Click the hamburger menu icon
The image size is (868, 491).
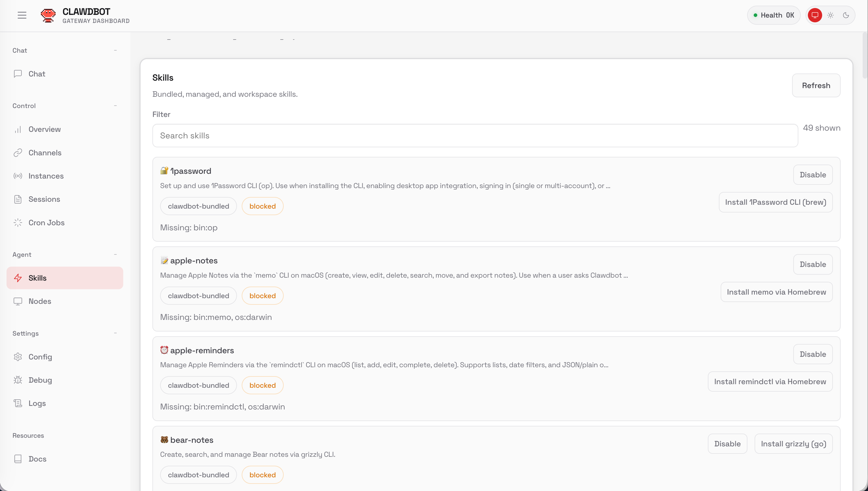[22, 15]
